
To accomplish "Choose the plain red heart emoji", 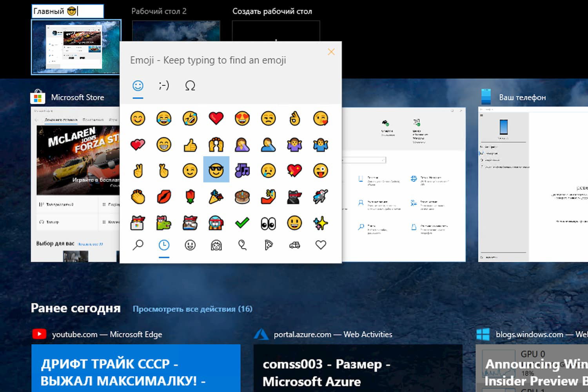I will coord(216,118).
